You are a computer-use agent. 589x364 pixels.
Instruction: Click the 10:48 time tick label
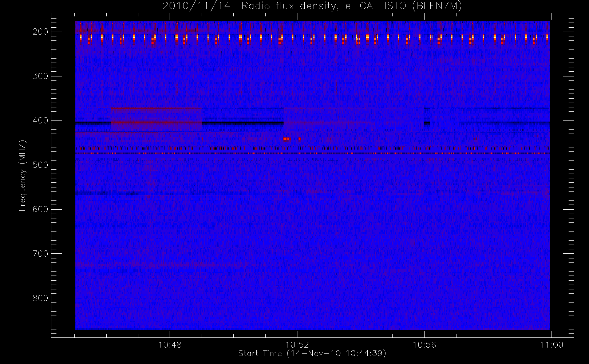(170, 345)
